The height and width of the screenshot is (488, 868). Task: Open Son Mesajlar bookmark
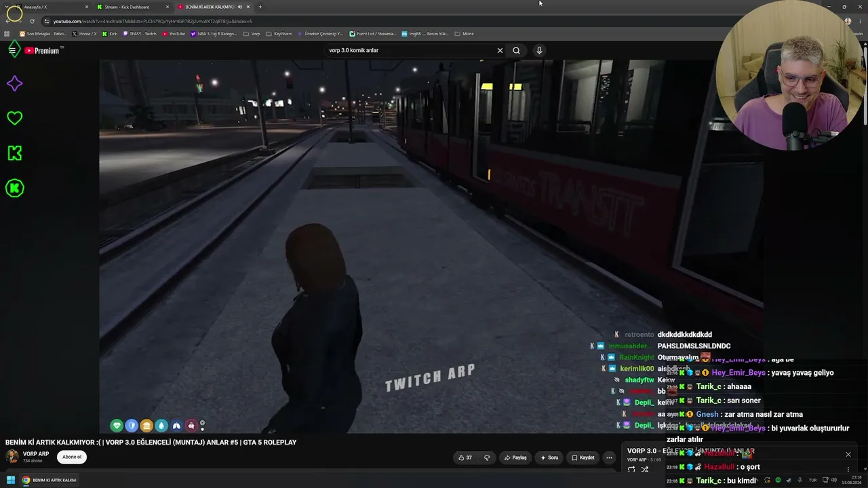click(x=43, y=34)
